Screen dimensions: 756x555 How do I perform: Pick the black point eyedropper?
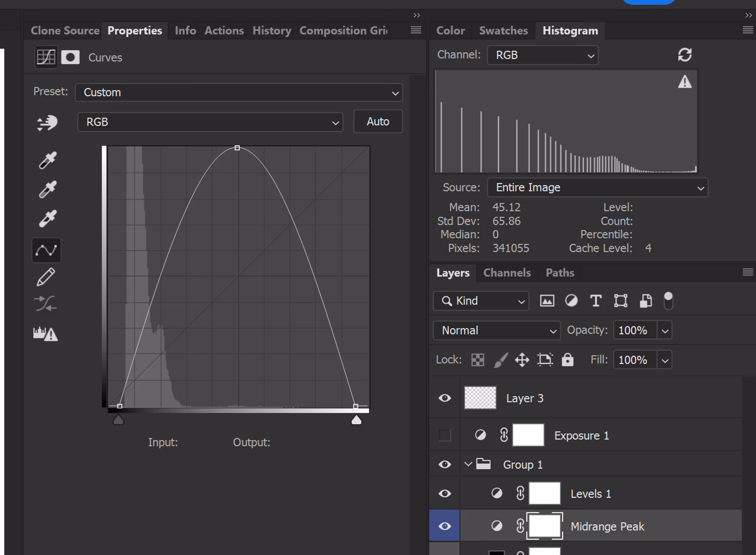[x=48, y=160]
